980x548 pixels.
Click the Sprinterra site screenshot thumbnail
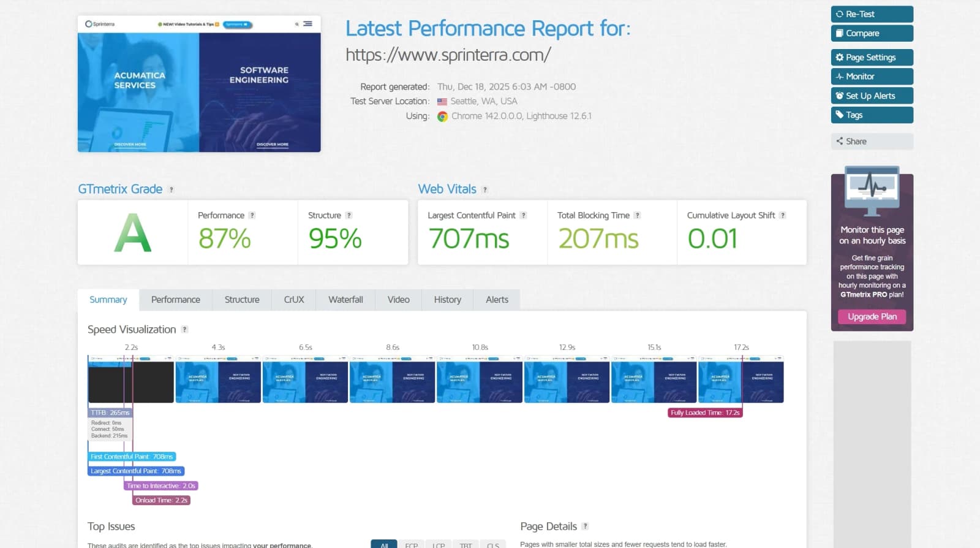click(199, 84)
